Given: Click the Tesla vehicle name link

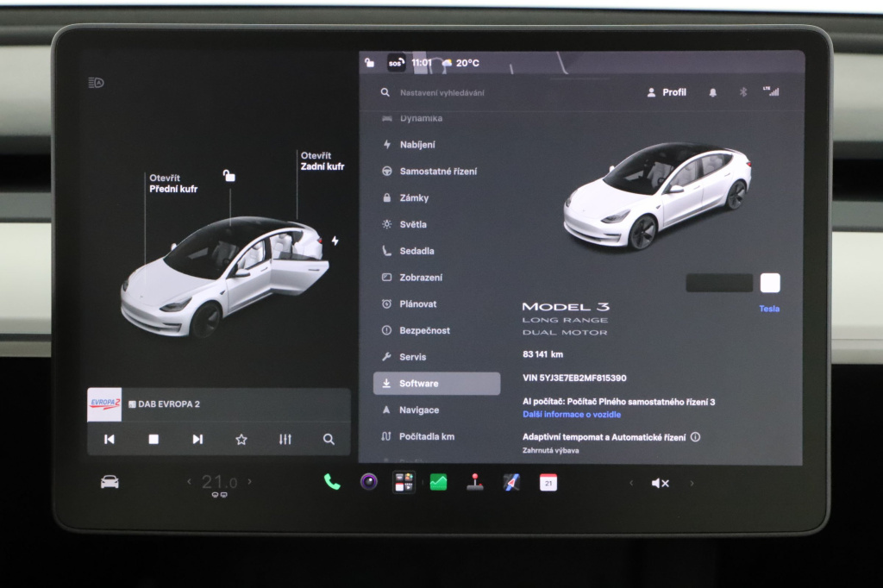Looking at the screenshot, I should tap(768, 309).
